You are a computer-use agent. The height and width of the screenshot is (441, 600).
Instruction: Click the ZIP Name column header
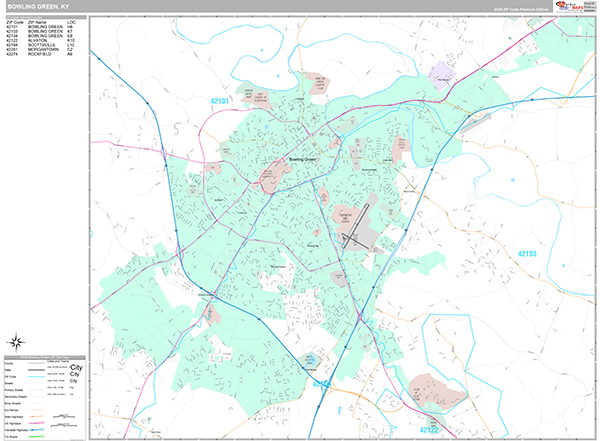(x=36, y=22)
